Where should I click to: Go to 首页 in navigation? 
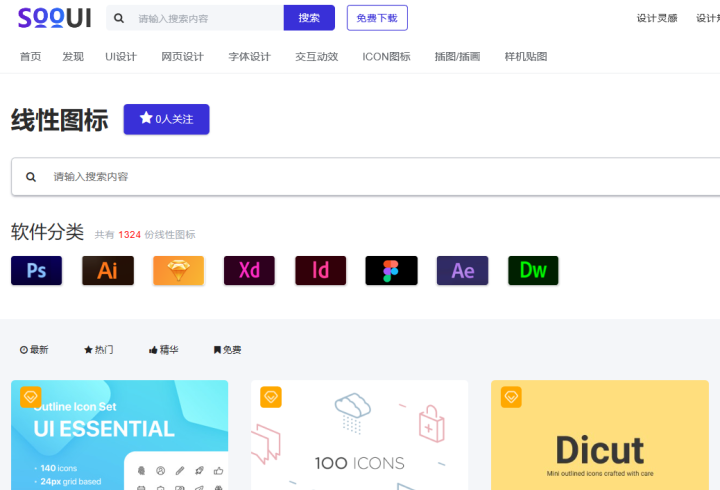click(30, 56)
